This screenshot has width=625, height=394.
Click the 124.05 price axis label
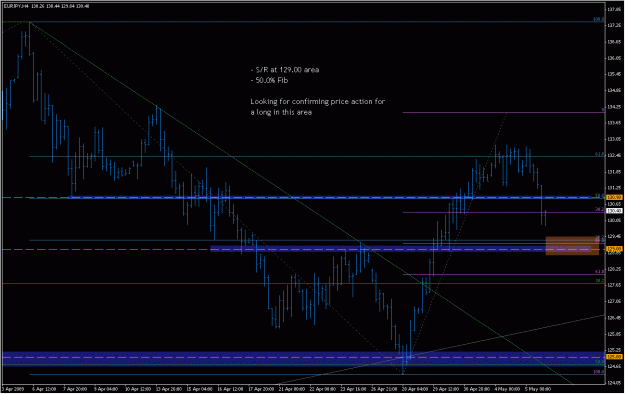pos(614,383)
